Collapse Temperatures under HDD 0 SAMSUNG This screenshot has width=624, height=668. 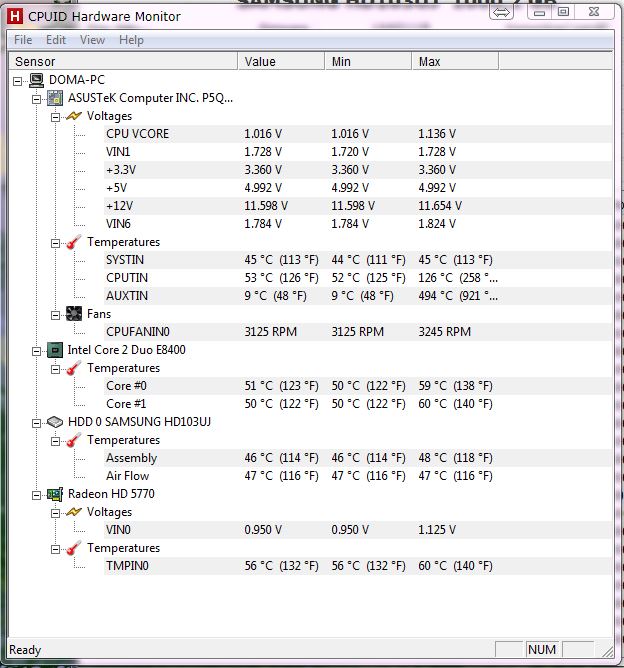pos(55,441)
